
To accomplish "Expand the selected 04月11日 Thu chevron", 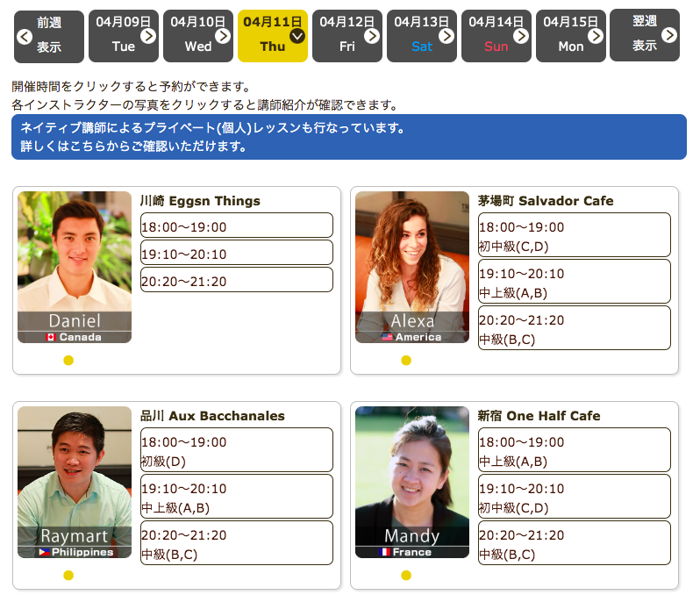I will [297, 35].
